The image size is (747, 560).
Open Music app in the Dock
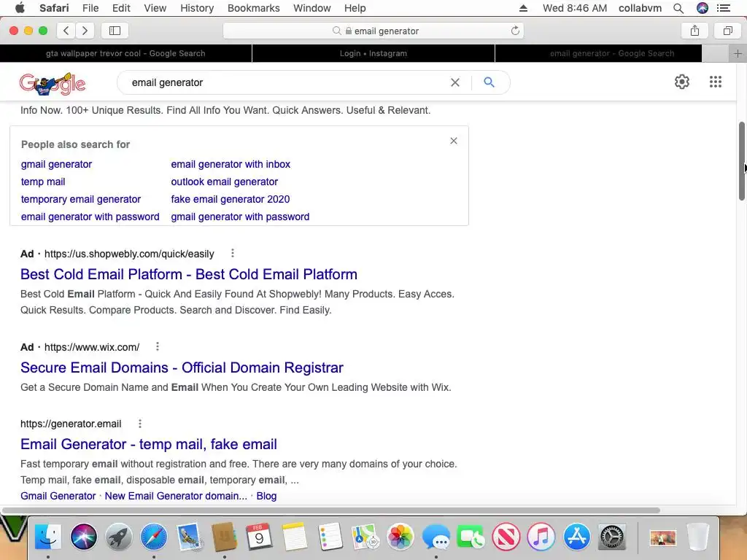(541, 537)
